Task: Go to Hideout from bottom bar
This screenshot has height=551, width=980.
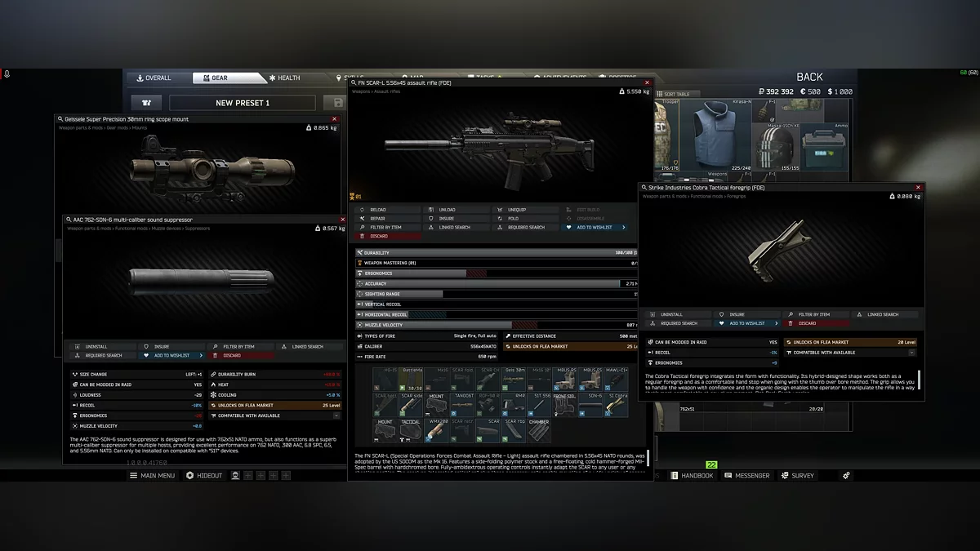Action: coord(203,475)
